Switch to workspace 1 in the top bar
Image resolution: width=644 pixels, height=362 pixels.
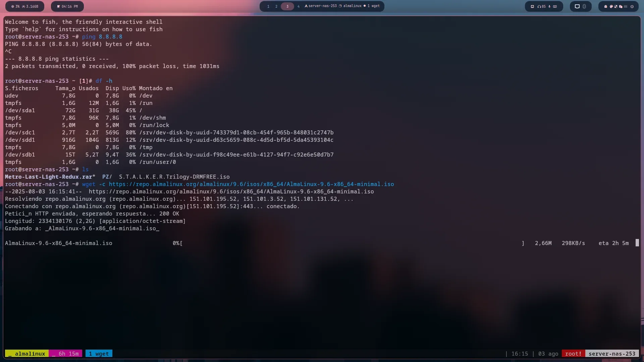point(268,6)
